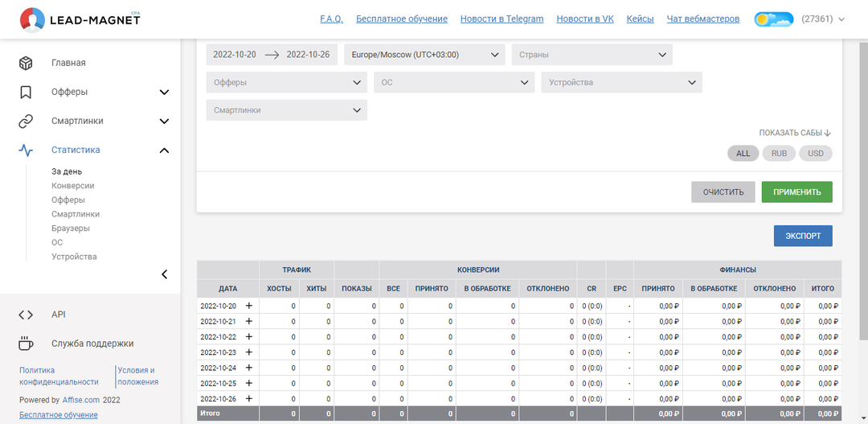Click the Главная cube icon in sidebar
Viewport: 868px width, 424px height.
point(26,63)
